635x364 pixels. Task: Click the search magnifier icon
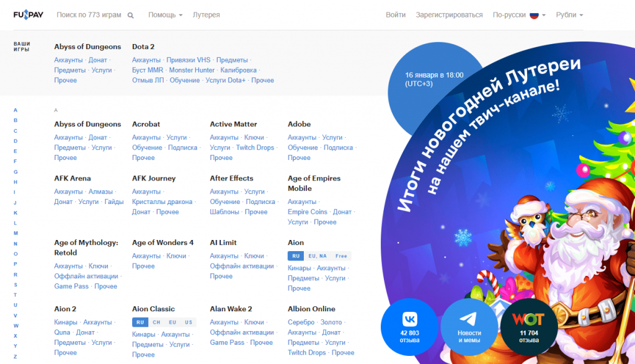pyautogui.click(x=130, y=16)
